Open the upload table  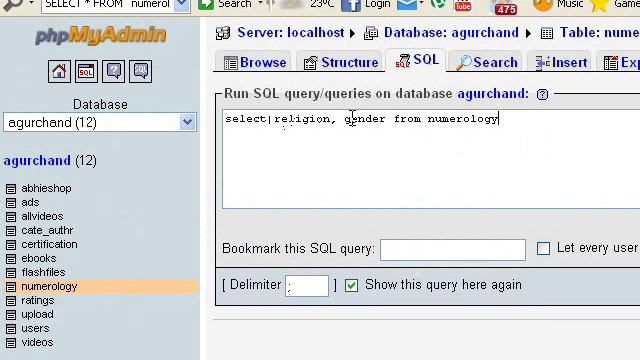pos(37,315)
